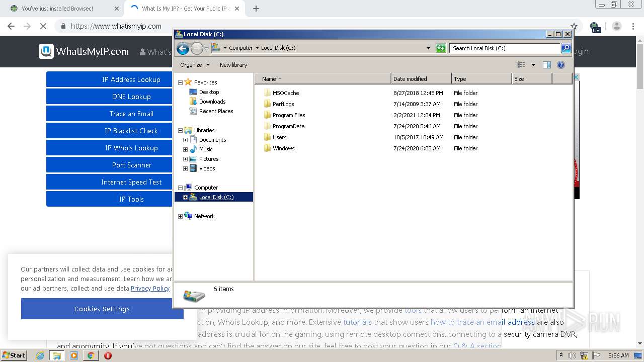Open the Browsec VPN extension icon
This screenshot has height=362, width=644.
coord(595,27)
